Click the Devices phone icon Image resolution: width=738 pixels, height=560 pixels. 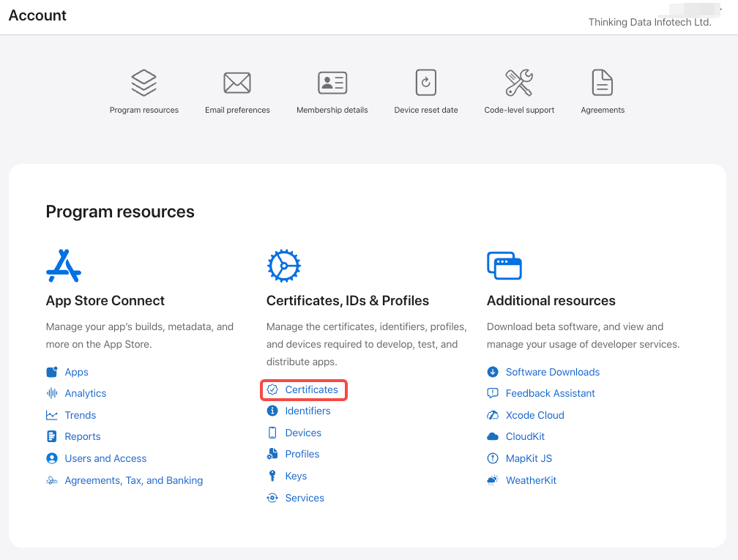[x=272, y=433]
